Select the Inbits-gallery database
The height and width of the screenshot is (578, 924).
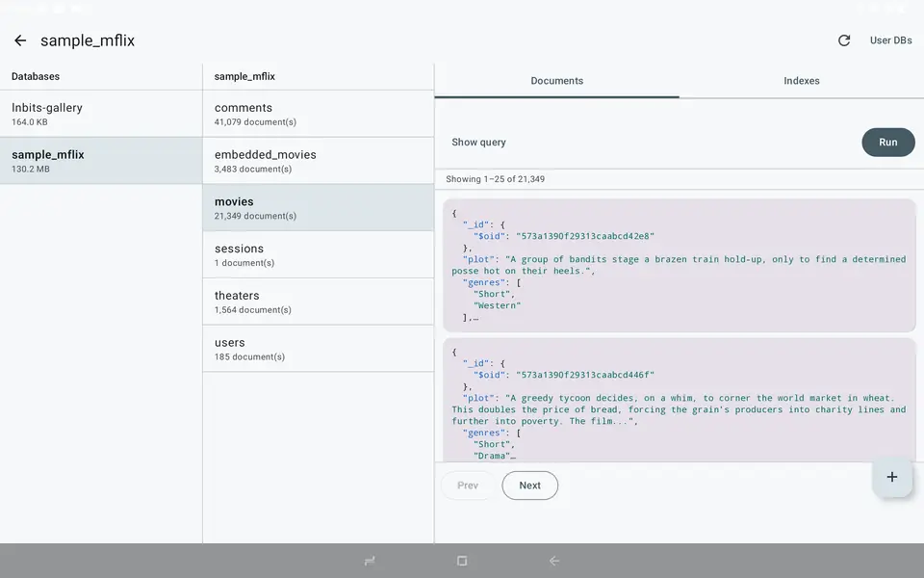tap(101, 114)
